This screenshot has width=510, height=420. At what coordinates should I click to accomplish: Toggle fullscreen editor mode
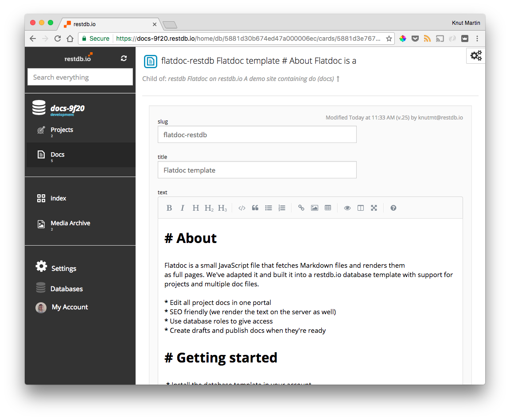click(374, 208)
